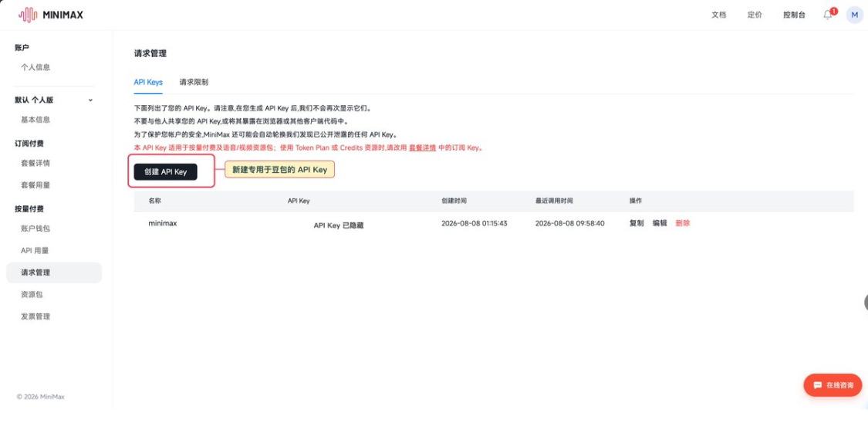The width and height of the screenshot is (868, 423).
Task: Click the key name minimax
Action: click(163, 222)
